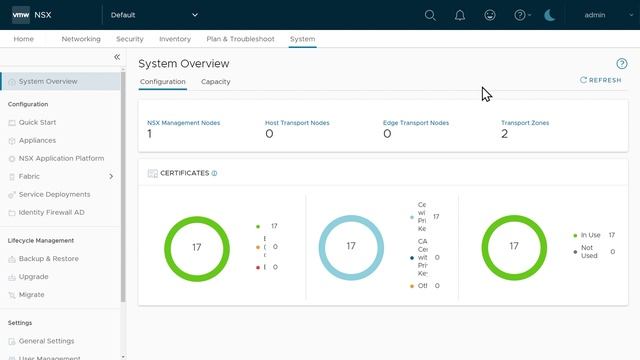Click the Not Used legend dot
The image size is (640, 360).
click(575, 252)
